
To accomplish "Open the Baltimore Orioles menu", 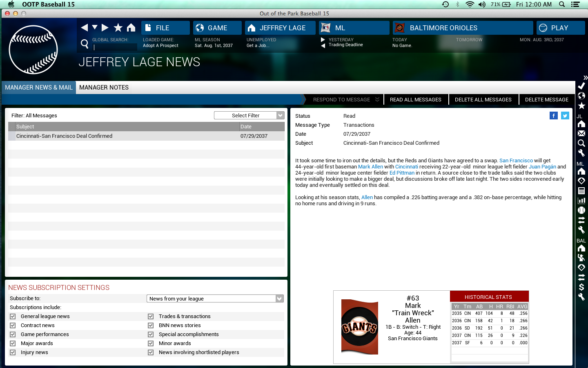I will tap(463, 28).
